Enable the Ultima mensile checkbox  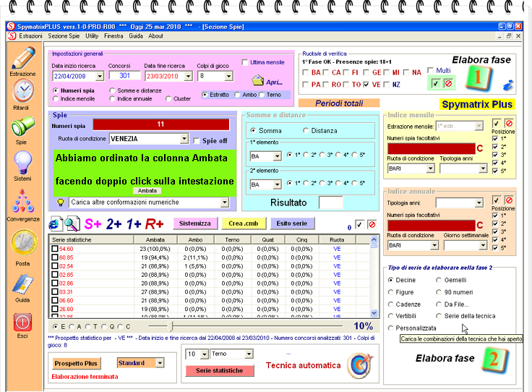[245, 62]
